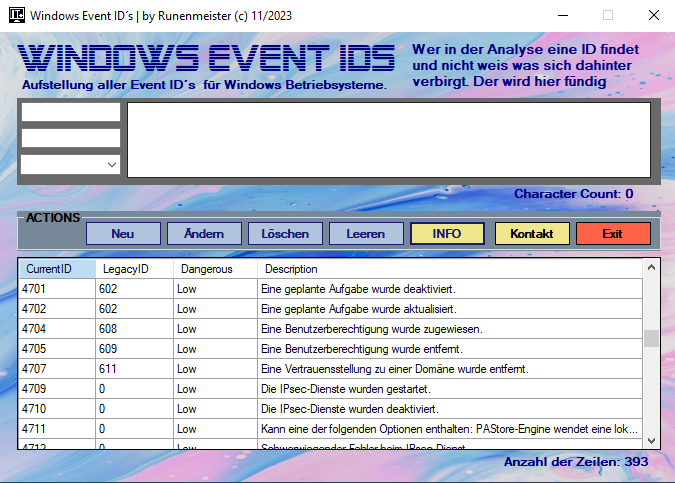Click LegacyID 602 in row 4702

coord(134,309)
